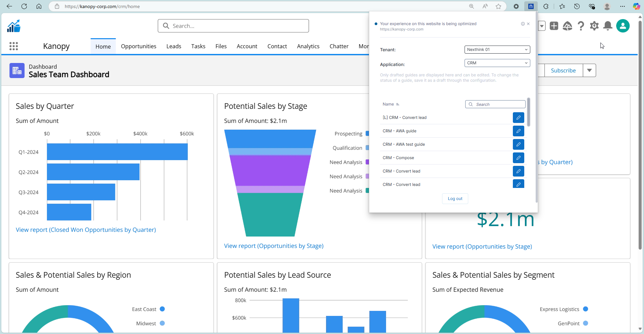Image resolution: width=644 pixels, height=334 pixels.
Task: Click the Prospecting legend color swatch
Action: 367,134
